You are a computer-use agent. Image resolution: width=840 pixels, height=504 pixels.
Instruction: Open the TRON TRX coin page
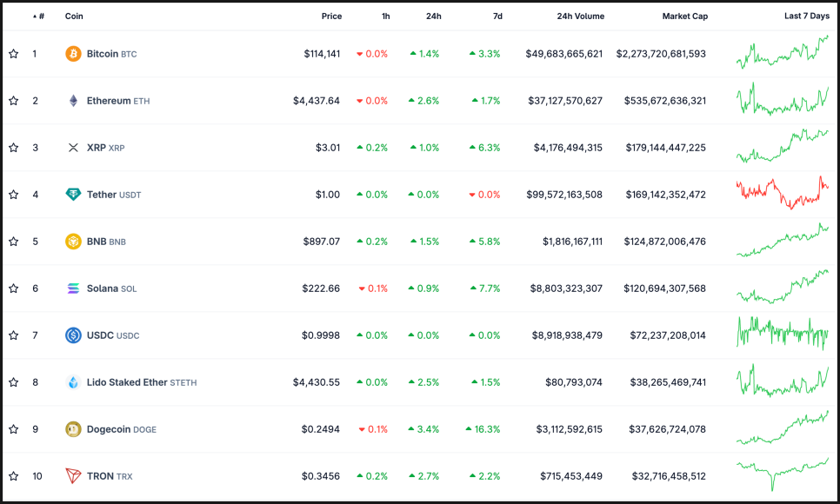pyautogui.click(x=110, y=475)
